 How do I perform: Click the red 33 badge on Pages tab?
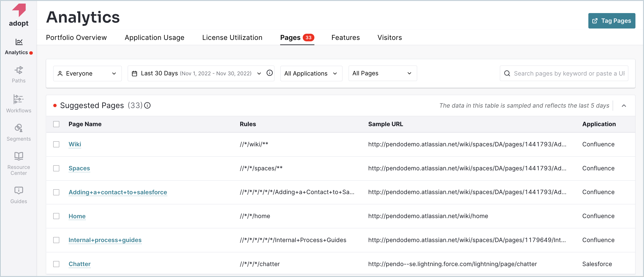pyautogui.click(x=308, y=38)
